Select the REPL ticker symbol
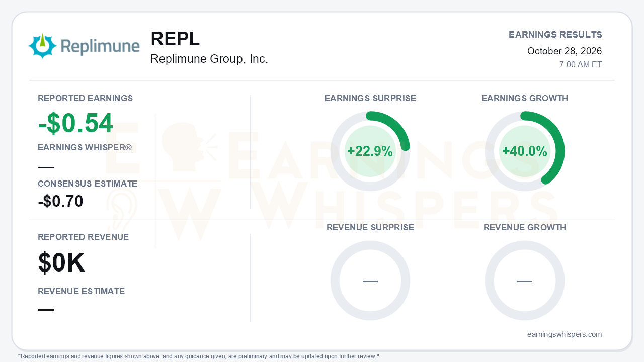The image size is (644, 362). point(175,39)
